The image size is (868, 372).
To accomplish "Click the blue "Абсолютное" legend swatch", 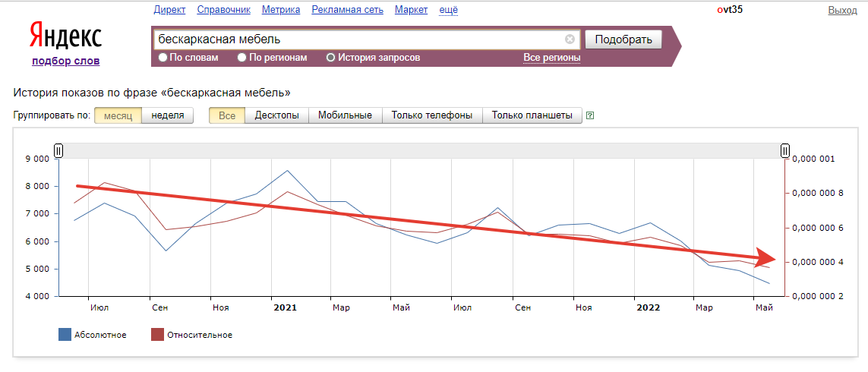I will (x=65, y=335).
